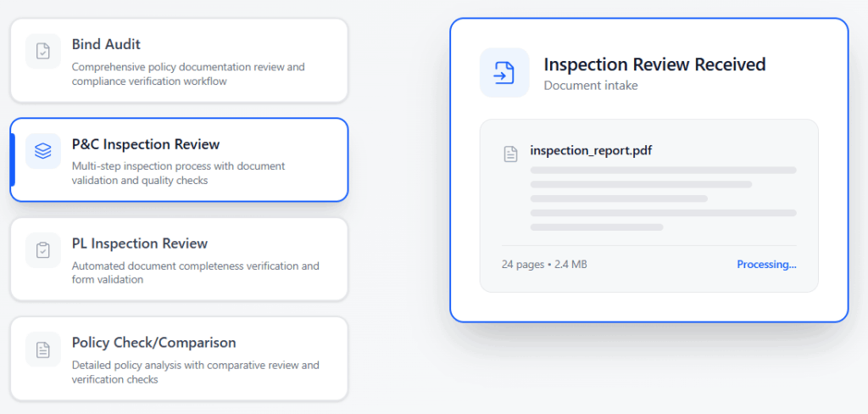
Task: Click the placeholder preview lines in file card
Action: coord(661,199)
